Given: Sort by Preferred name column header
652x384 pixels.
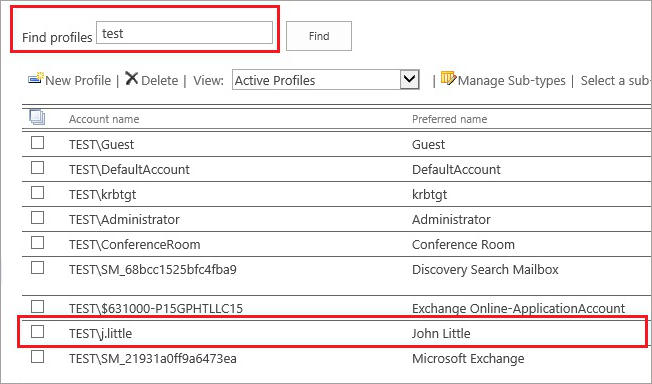Looking at the screenshot, I should [449, 119].
